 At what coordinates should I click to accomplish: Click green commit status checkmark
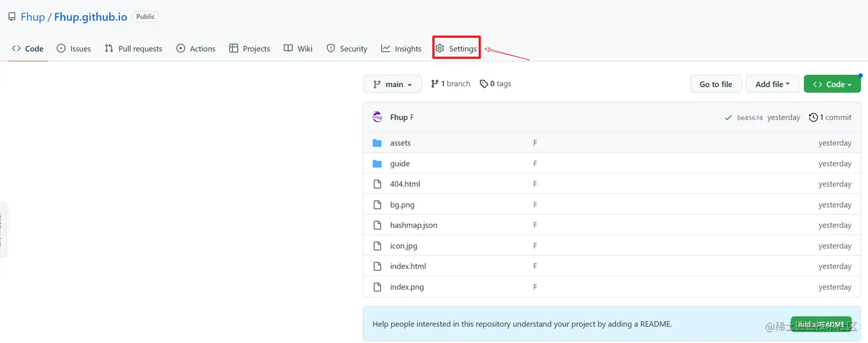pos(728,118)
